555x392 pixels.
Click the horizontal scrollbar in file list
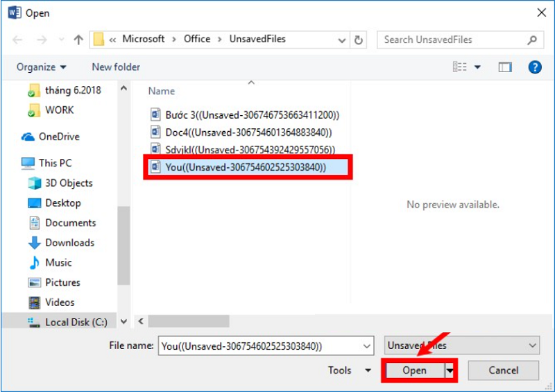(189, 321)
